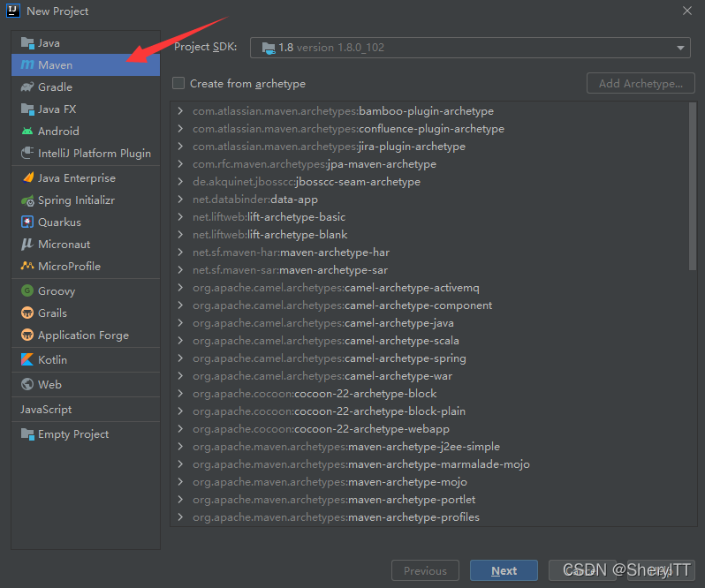The height and width of the screenshot is (588, 705).
Task: Expand the camel-archetype-activemq entry
Action: (x=180, y=288)
